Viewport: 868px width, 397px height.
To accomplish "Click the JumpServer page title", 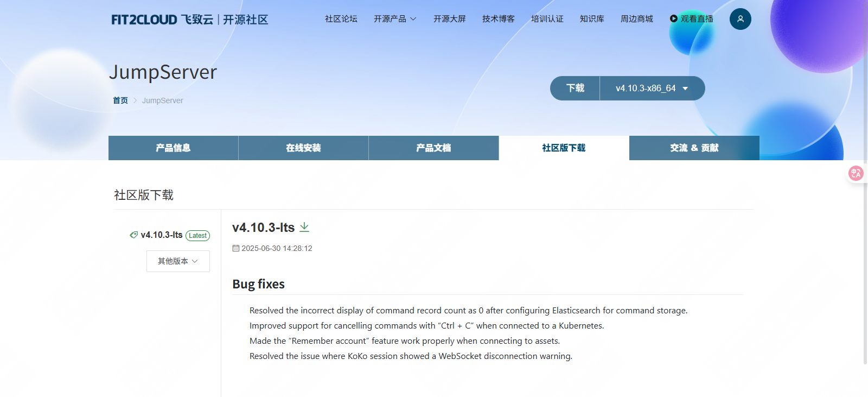I will (163, 72).
